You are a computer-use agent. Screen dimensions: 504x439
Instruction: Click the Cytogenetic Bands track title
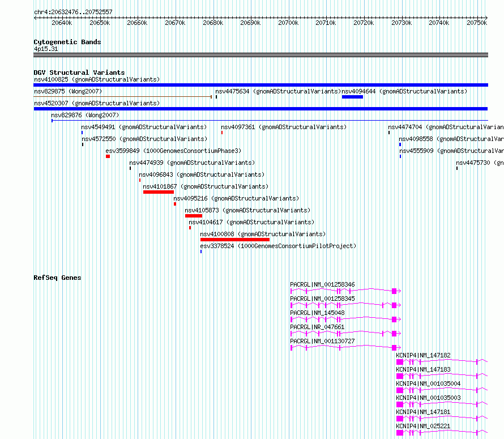(x=67, y=42)
